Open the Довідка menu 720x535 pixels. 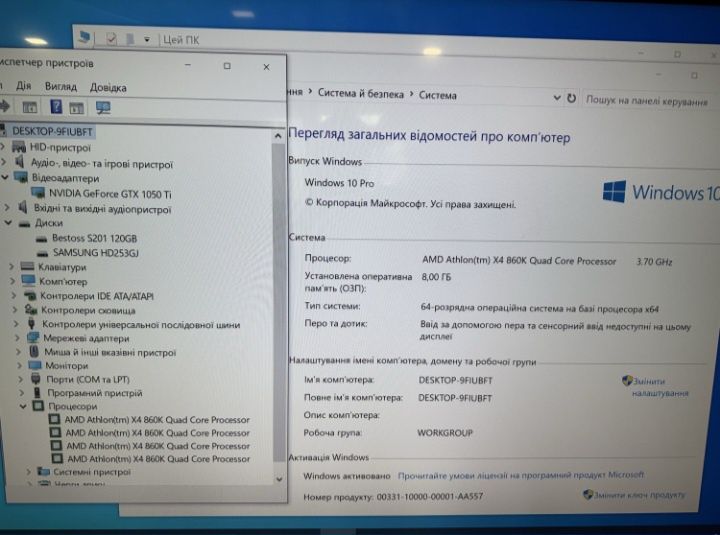108,87
